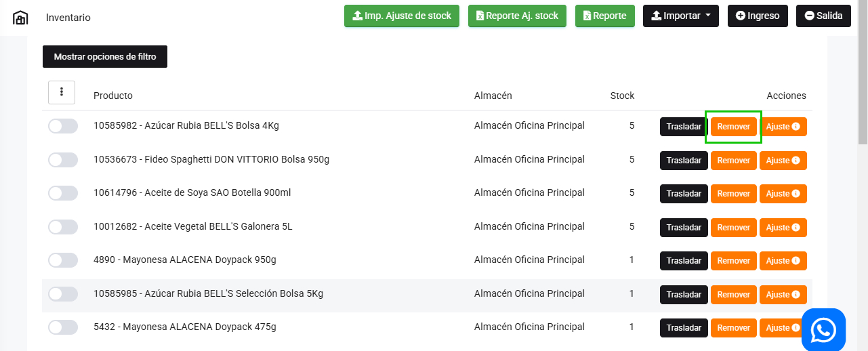Download the Reporte Aj. stock Excel file

517,16
